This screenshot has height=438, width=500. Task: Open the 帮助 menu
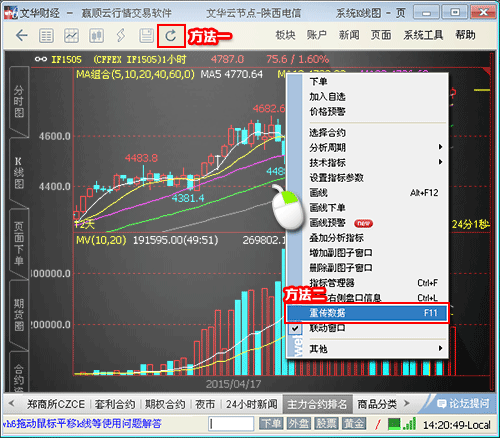click(x=465, y=35)
